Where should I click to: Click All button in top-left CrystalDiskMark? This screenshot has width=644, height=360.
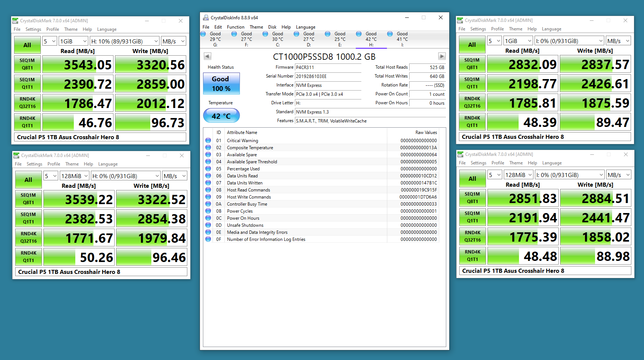point(27,45)
